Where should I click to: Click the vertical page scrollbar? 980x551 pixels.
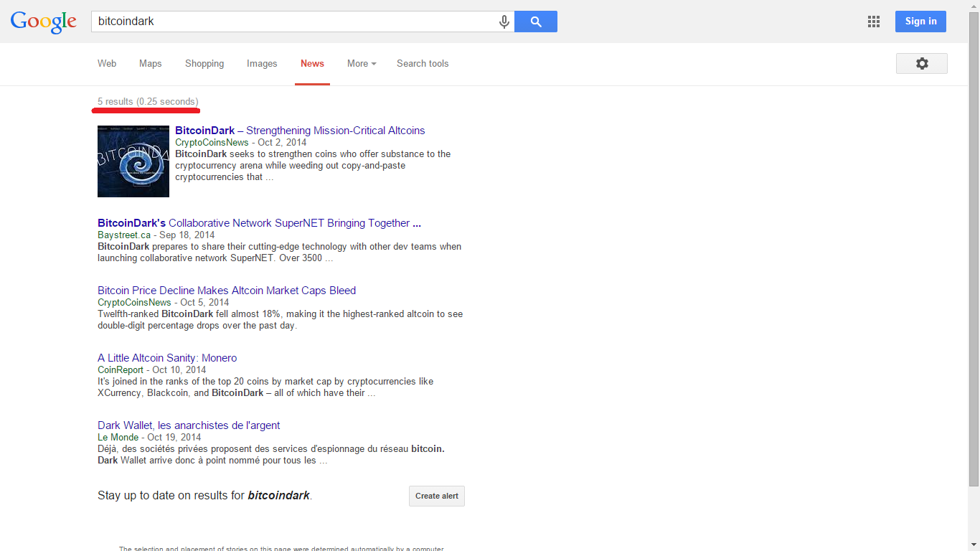pos(974,248)
